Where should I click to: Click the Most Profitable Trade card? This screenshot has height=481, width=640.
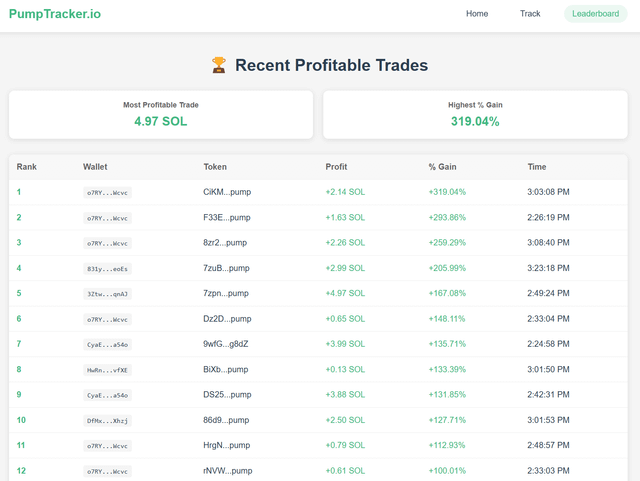[x=160, y=115]
